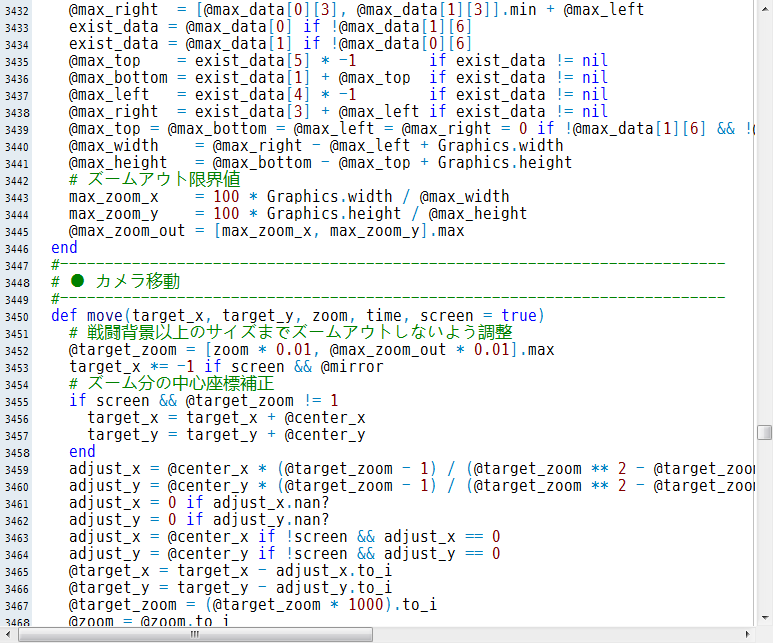
Task: Click the horizontal scrollbar left arrow
Action: tap(7, 634)
